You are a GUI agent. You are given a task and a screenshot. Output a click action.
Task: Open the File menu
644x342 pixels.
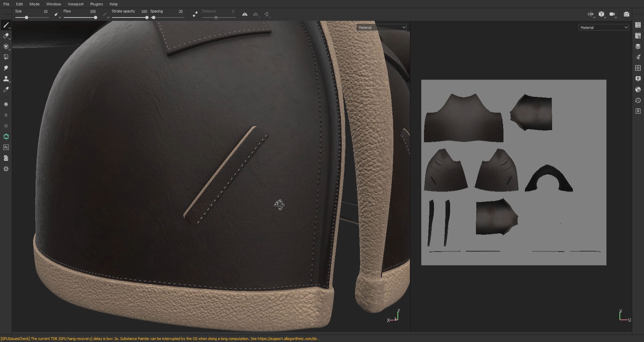[x=6, y=4]
